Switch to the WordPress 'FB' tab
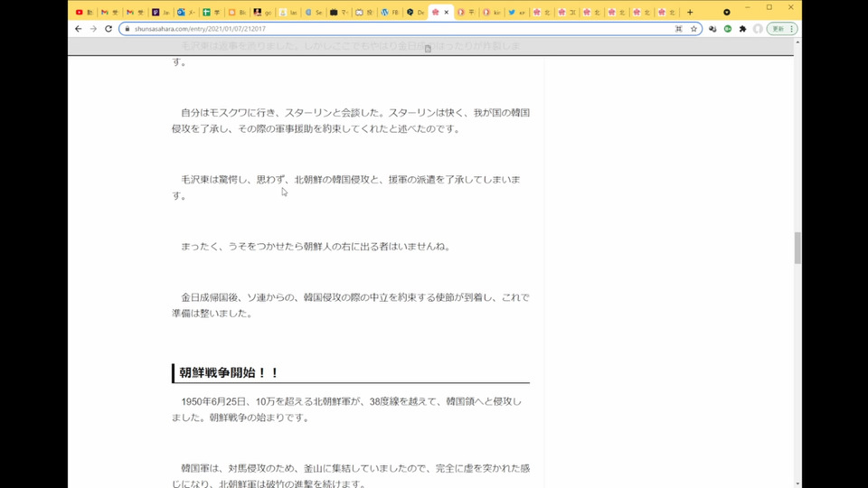Image resolution: width=868 pixels, height=488 pixels. click(390, 12)
